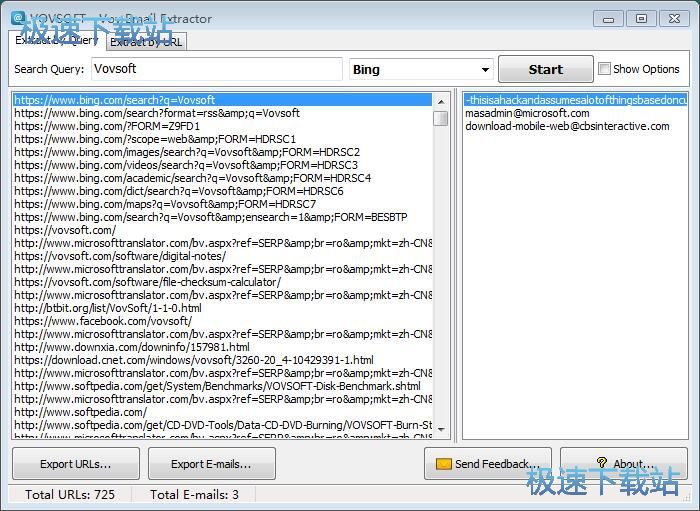Click Export E-mails button
The width and height of the screenshot is (700, 511).
pyautogui.click(x=211, y=464)
